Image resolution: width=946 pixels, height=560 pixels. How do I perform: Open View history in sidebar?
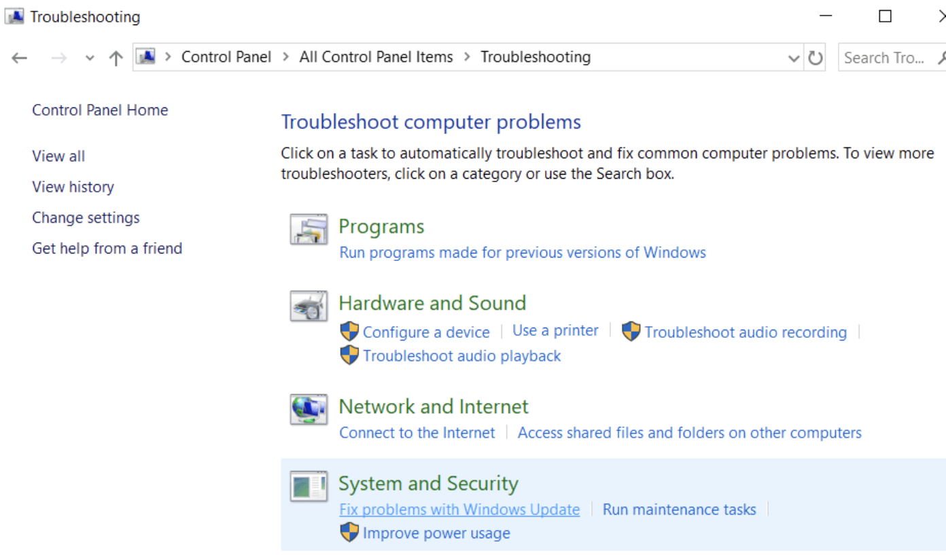[x=73, y=187]
